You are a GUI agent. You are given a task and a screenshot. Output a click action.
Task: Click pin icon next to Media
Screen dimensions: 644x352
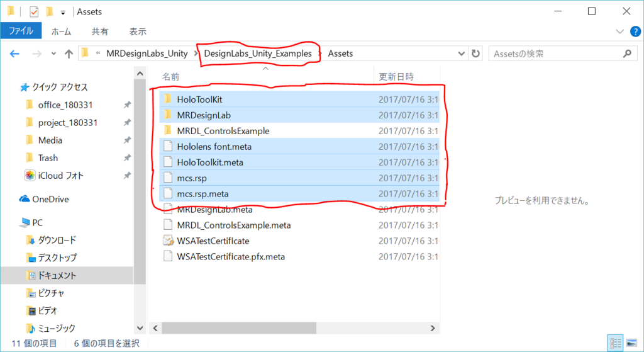click(127, 140)
